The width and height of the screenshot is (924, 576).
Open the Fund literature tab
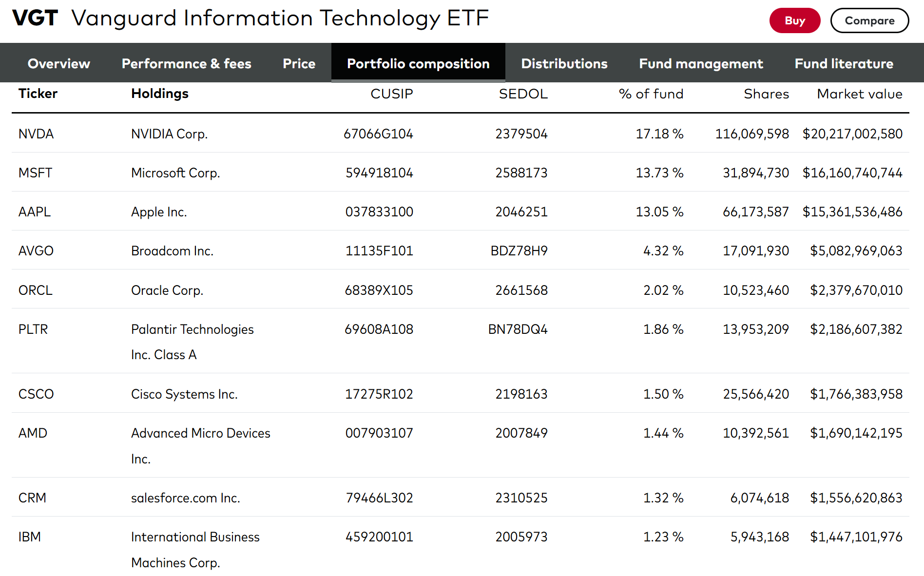(844, 63)
